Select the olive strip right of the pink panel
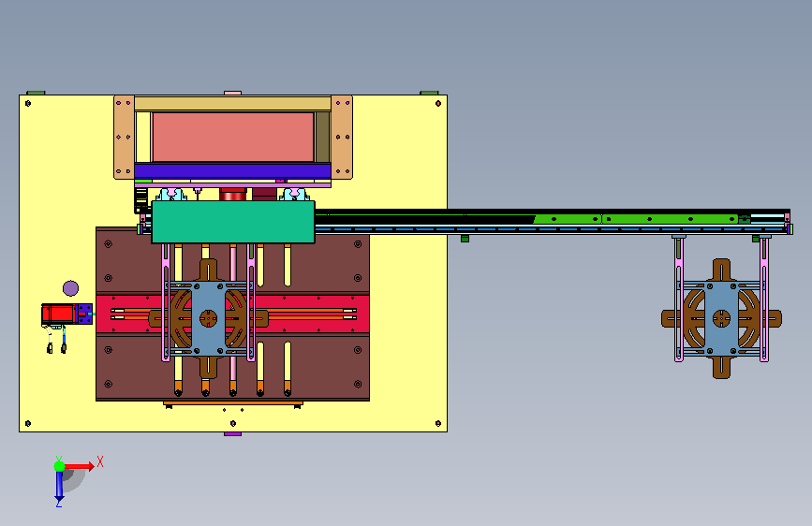 pyautogui.click(x=322, y=138)
